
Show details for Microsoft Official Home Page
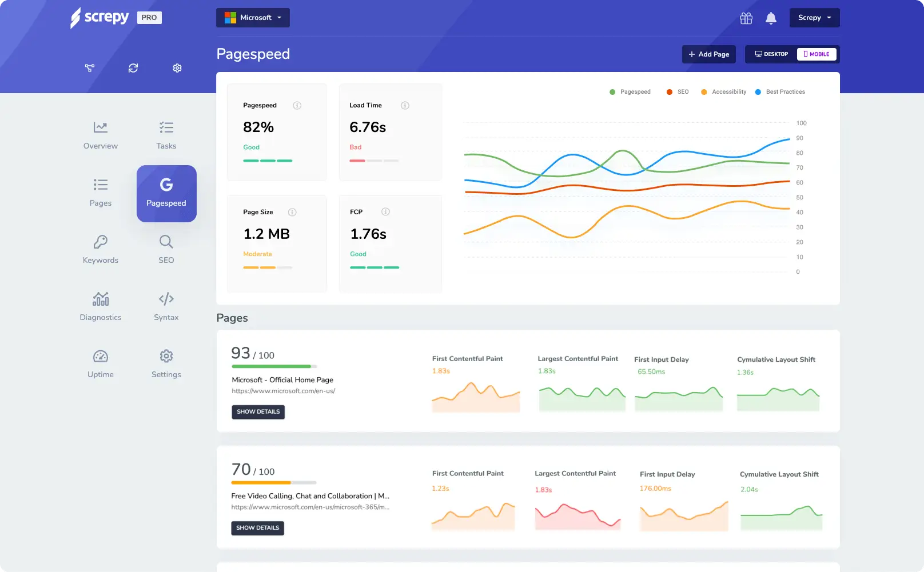click(258, 412)
